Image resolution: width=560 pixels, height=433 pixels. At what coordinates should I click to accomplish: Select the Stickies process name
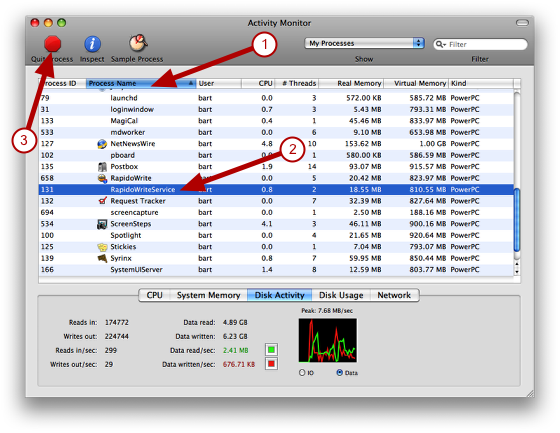123,247
